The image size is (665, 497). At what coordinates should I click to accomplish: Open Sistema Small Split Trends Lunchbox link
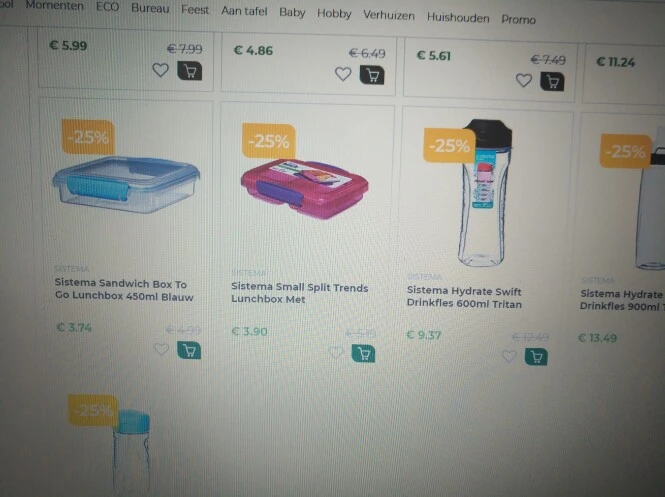[299, 293]
